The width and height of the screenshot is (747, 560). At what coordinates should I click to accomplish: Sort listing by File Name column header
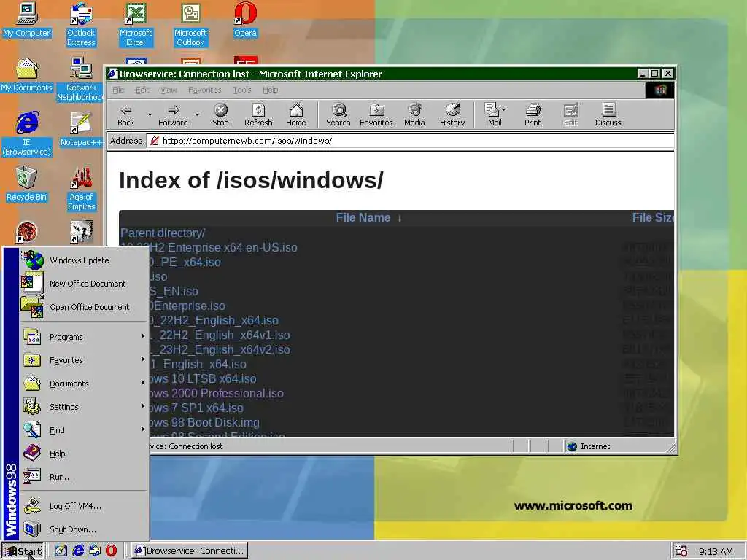pyautogui.click(x=363, y=217)
